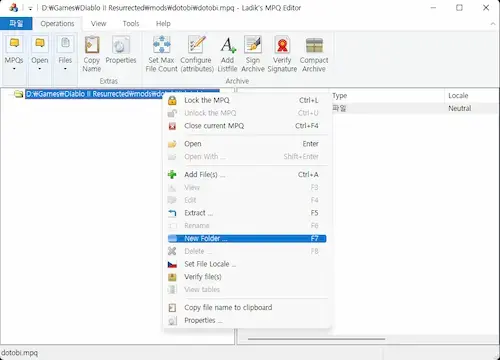Click the folder icon of the tree root
Image resolution: width=500 pixels, height=360 pixels.
click(19, 94)
